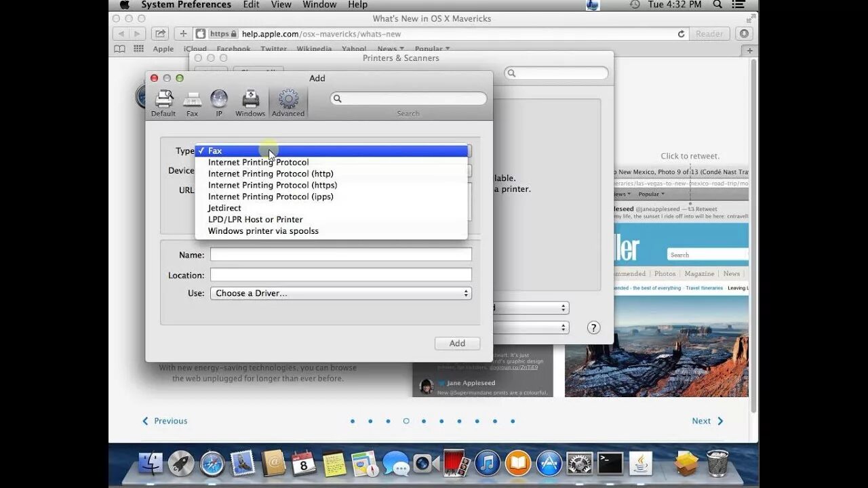Open Safari's Downloads button
This screenshot has height=488, width=868.
745,34
